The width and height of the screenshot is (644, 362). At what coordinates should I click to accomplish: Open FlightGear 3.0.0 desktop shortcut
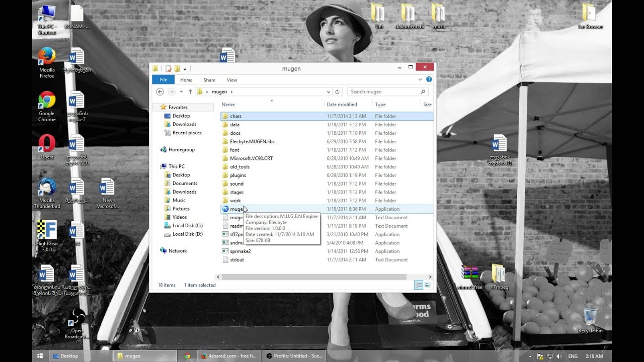pyautogui.click(x=47, y=236)
